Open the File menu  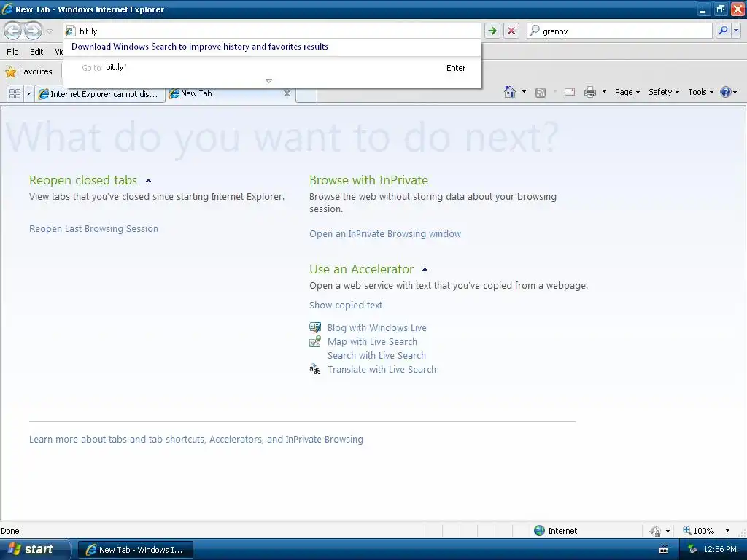[x=13, y=52]
